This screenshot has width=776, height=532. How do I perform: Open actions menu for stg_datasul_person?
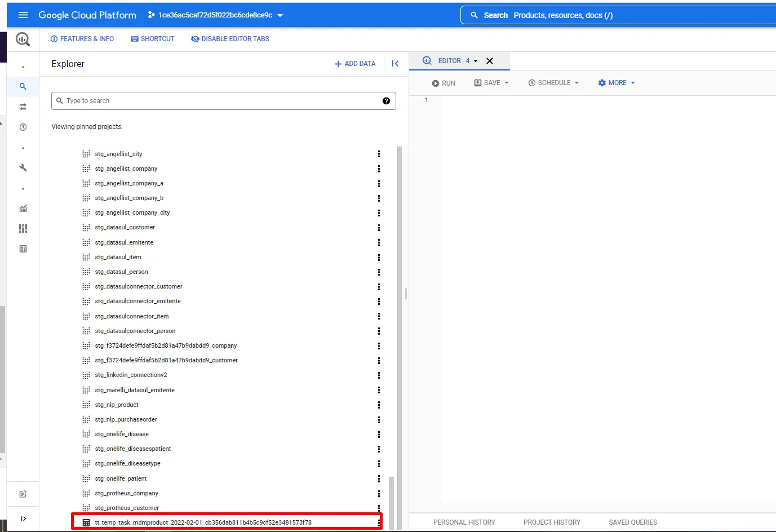pyautogui.click(x=379, y=272)
